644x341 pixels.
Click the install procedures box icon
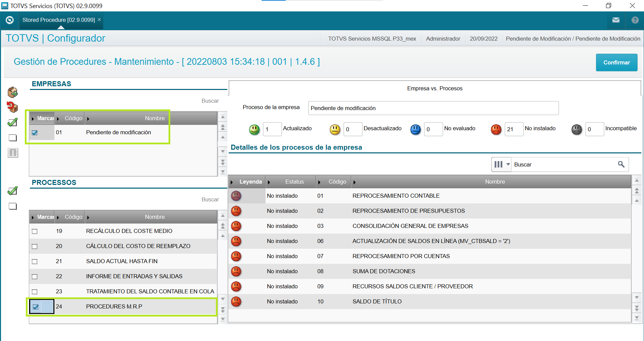pyautogui.click(x=13, y=92)
